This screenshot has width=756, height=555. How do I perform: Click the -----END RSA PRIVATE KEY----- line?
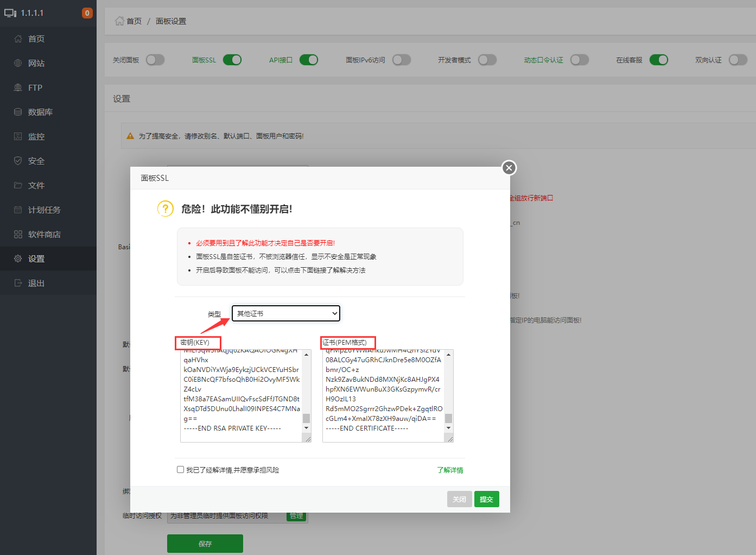point(232,428)
